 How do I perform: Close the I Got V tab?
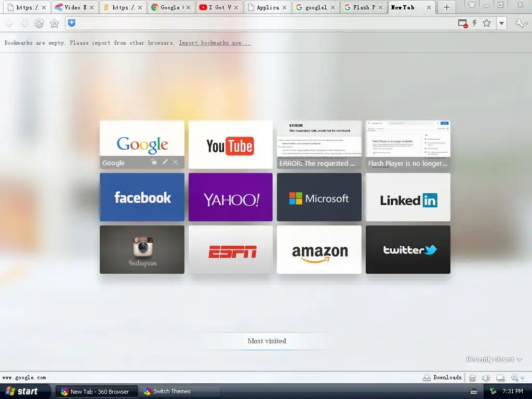click(x=236, y=7)
